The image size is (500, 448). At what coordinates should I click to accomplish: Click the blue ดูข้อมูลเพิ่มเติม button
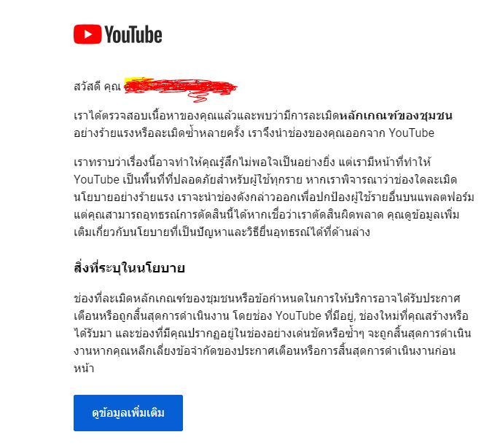(x=128, y=413)
